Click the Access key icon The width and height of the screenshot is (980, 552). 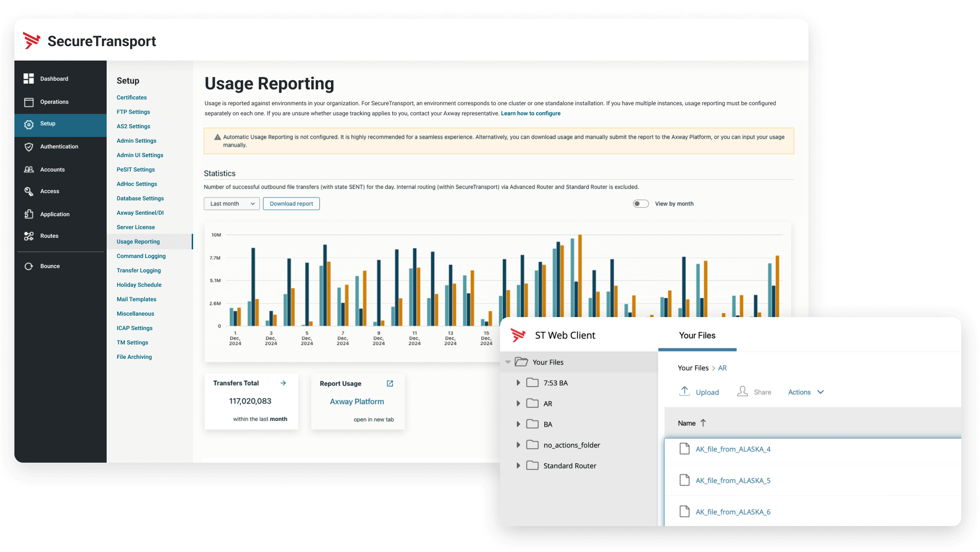click(29, 191)
